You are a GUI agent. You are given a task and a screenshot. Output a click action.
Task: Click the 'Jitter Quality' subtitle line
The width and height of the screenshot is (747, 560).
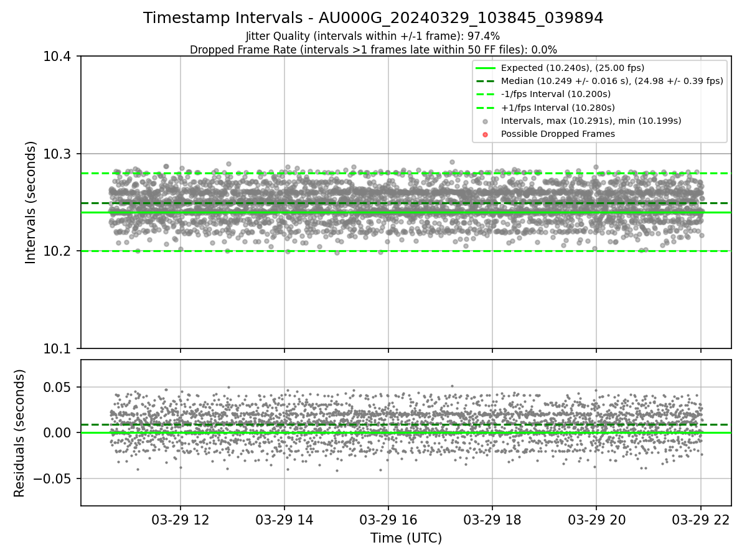[373, 36]
